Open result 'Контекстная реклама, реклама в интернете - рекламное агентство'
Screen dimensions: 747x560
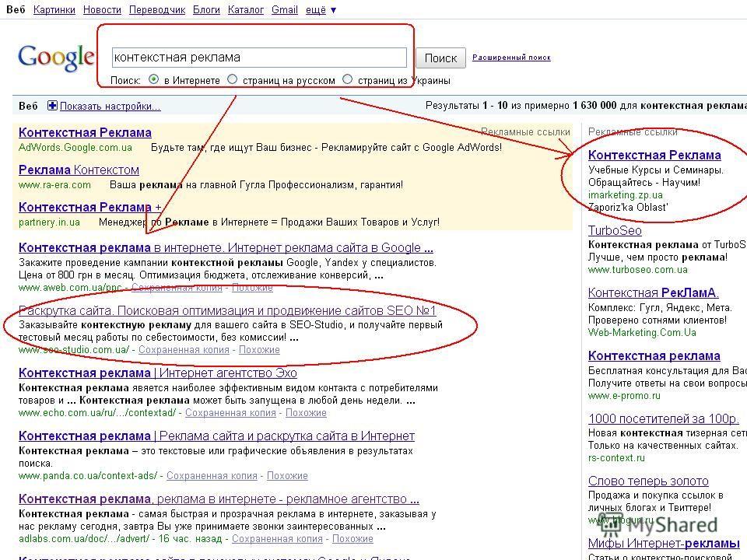click(219, 499)
